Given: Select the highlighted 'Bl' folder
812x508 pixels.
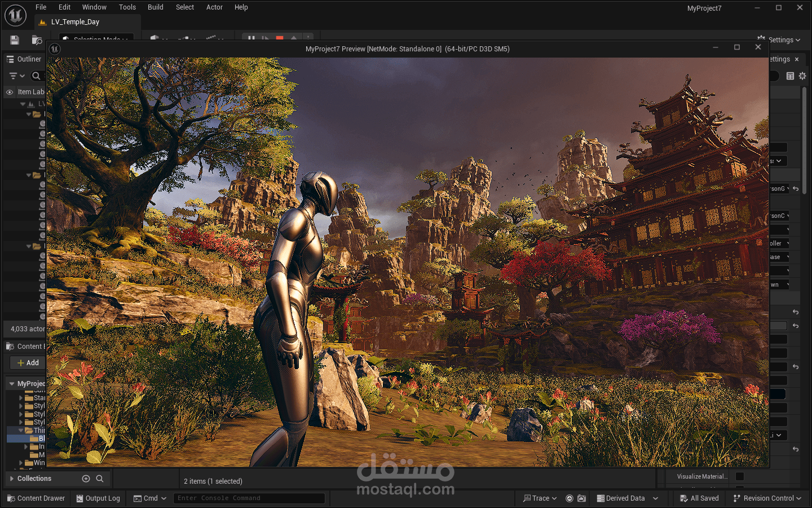Looking at the screenshot, I should (x=27, y=439).
